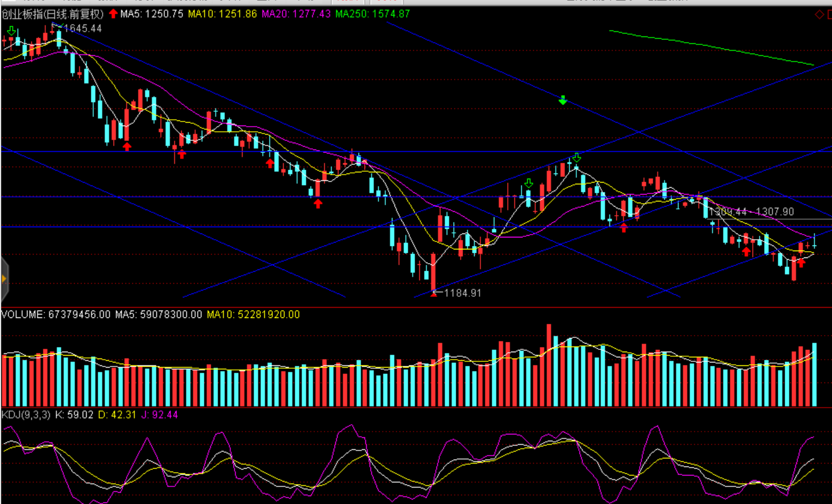
Task: Click the rightmost red up arrow signal
Action: coord(801,263)
